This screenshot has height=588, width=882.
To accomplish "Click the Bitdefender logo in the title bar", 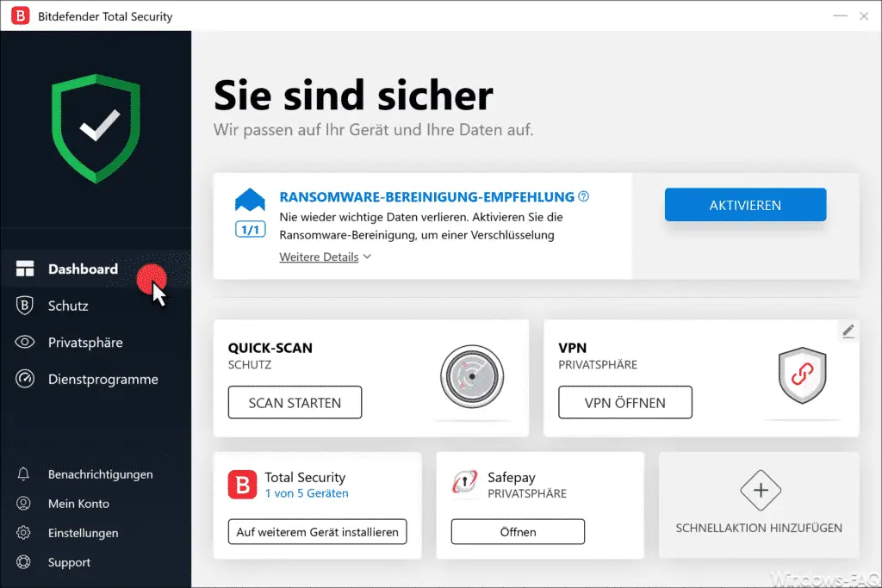I will [x=21, y=15].
